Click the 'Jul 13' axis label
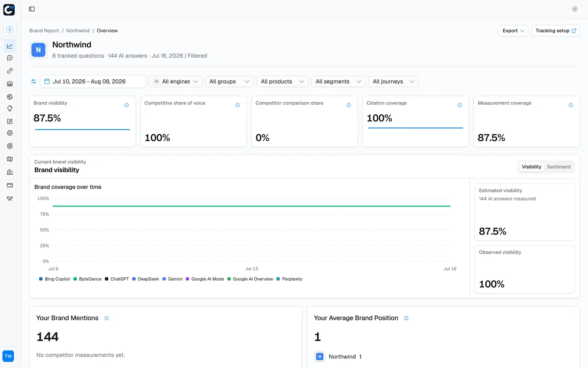This screenshot has height=368, width=588. pos(252,269)
